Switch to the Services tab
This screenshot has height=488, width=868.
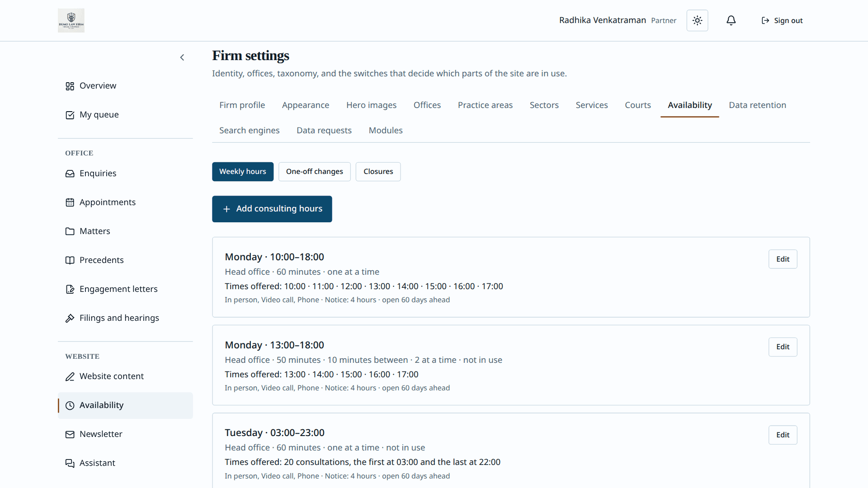pyautogui.click(x=591, y=105)
